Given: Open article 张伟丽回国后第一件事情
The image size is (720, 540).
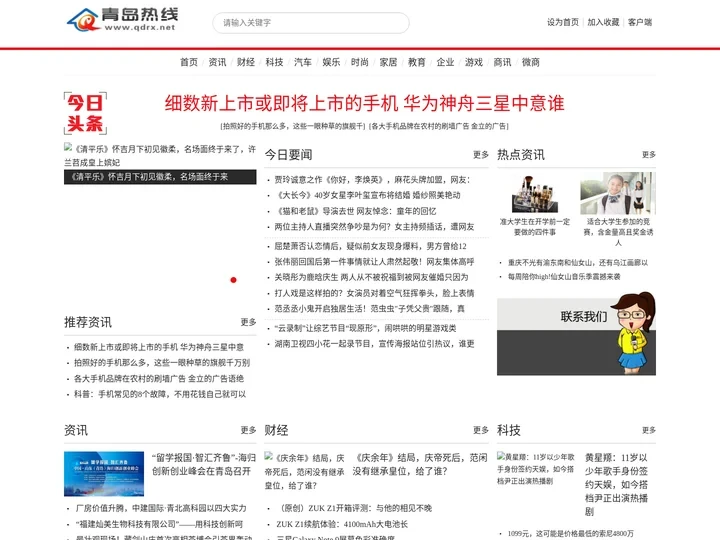Looking at the screenshot, I should [374, 262].
